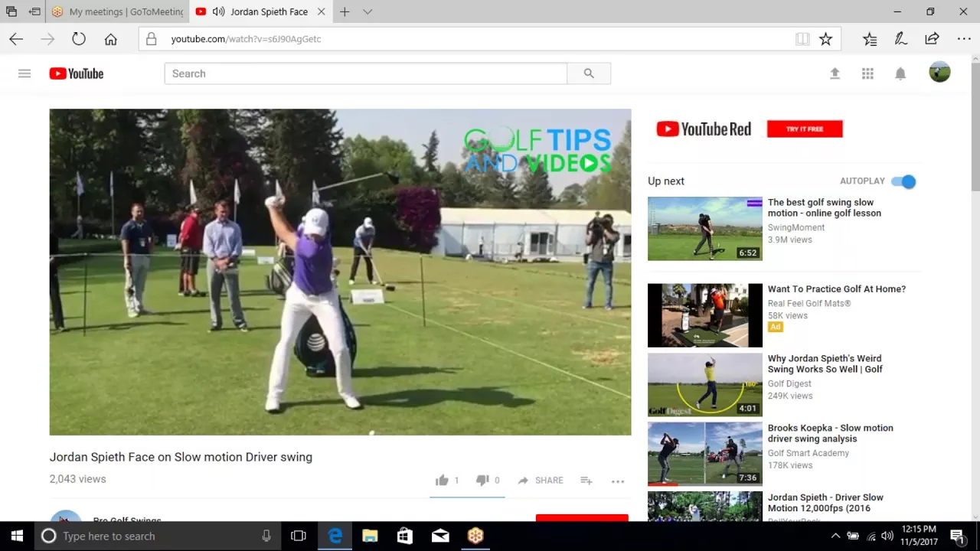980x551 pixels.
Task: Open Edge settings and more menu
Action: point(964,39)
